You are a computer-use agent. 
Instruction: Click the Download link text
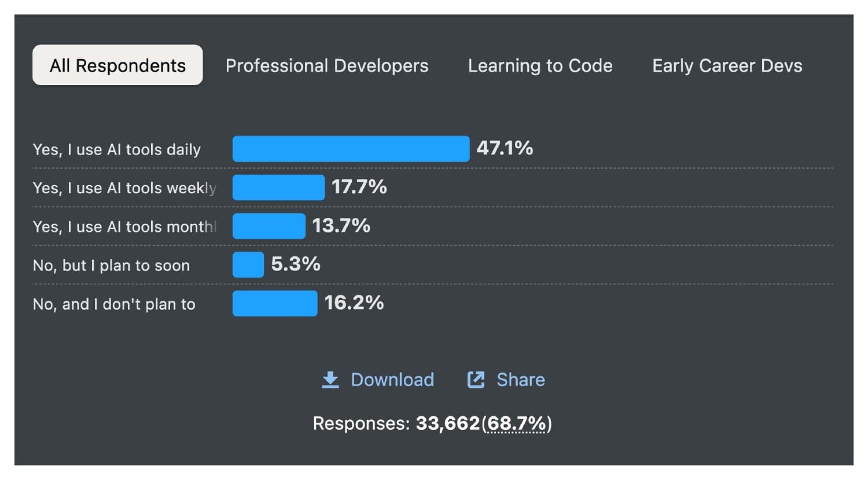click(392, 380)
